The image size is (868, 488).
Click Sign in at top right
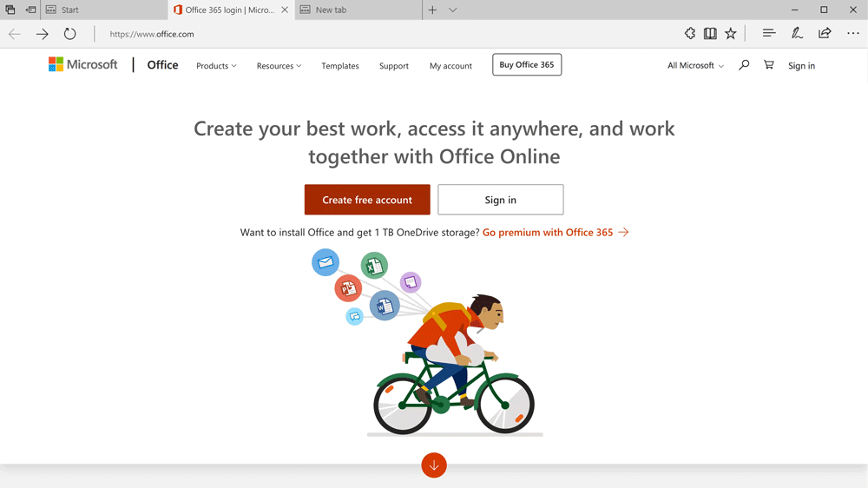pos(801,65)
